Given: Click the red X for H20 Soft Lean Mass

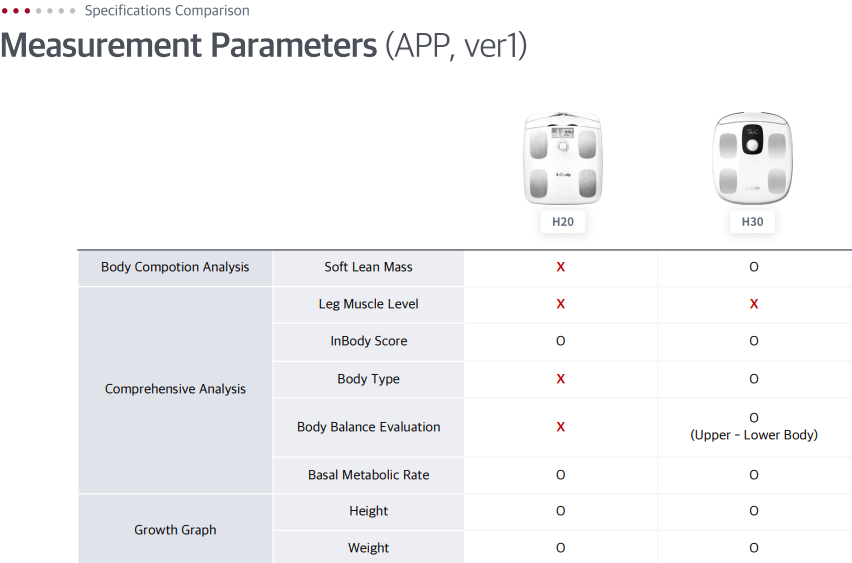Looking at the screenshot, I should click(561, 267).
